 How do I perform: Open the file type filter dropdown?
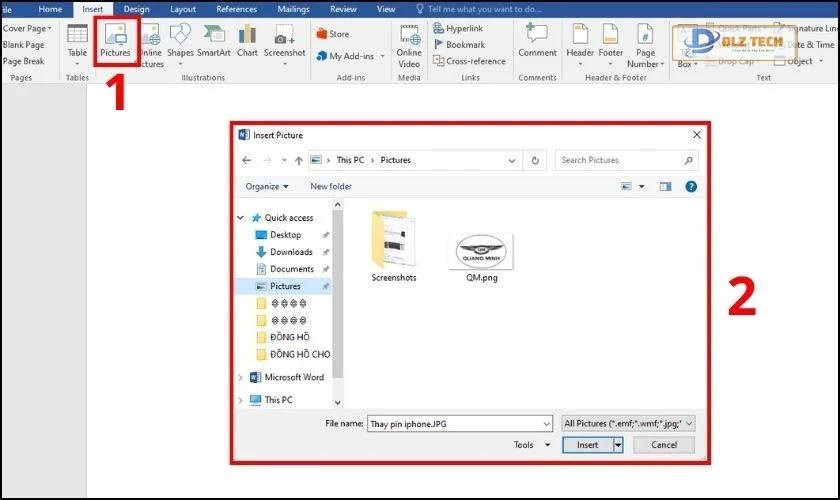(628, 423)
